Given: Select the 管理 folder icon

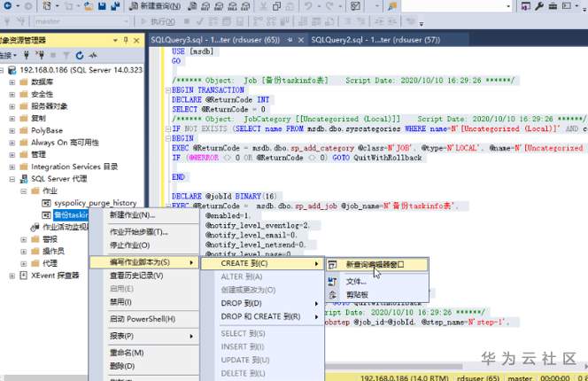Looking at the screenshot, I should 24,155.
